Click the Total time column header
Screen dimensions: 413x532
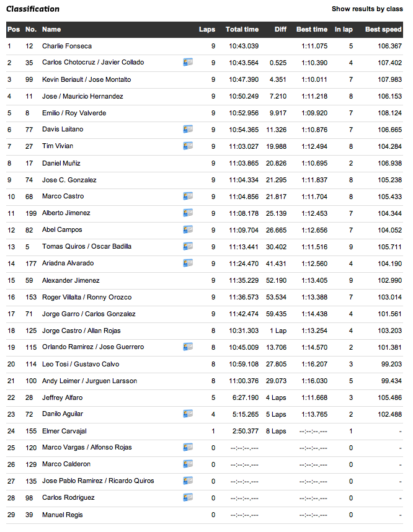(242, 30)
